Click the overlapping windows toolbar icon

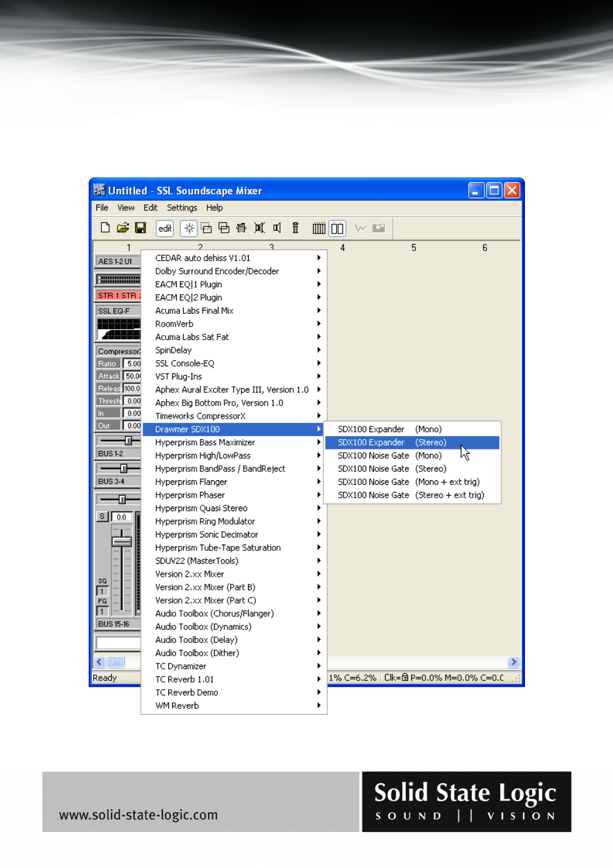pos(224,228)
